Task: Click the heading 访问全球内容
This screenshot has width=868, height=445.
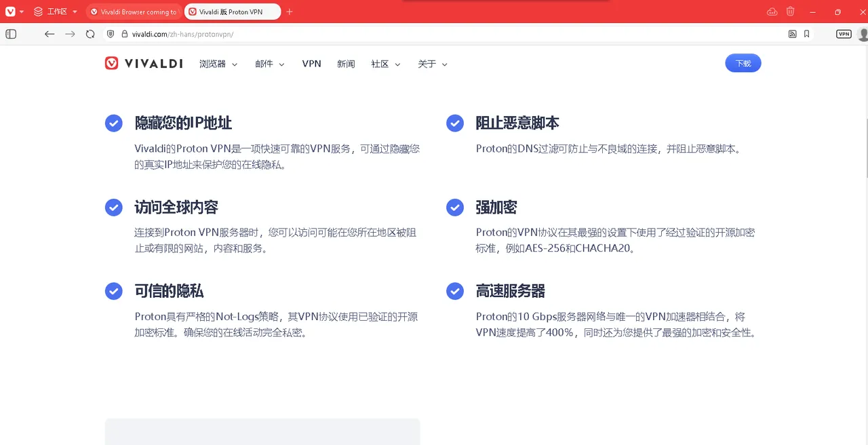Action: click(x=176, y=207)
